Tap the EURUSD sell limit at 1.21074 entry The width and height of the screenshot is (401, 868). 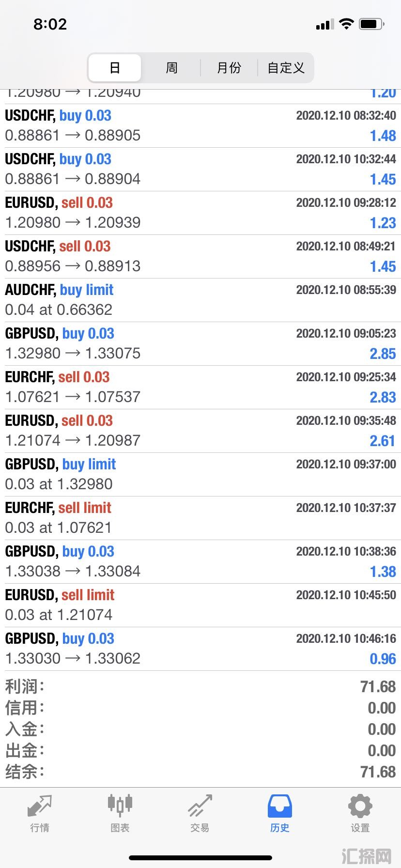(x=200, y=605)
